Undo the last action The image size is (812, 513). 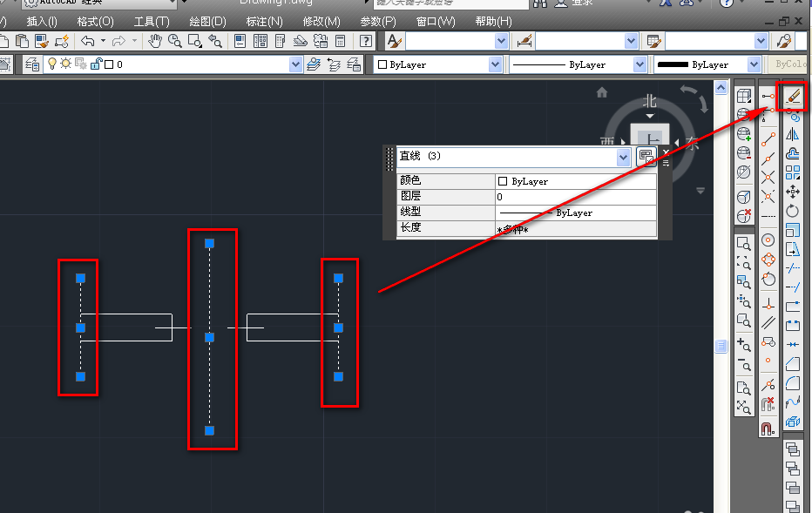[88, 41]
